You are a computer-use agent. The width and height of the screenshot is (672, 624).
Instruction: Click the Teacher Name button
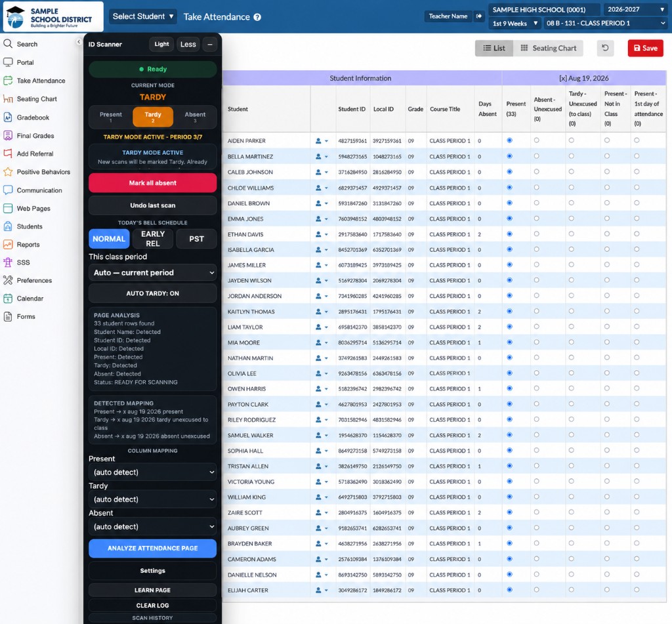pos(448,16)
